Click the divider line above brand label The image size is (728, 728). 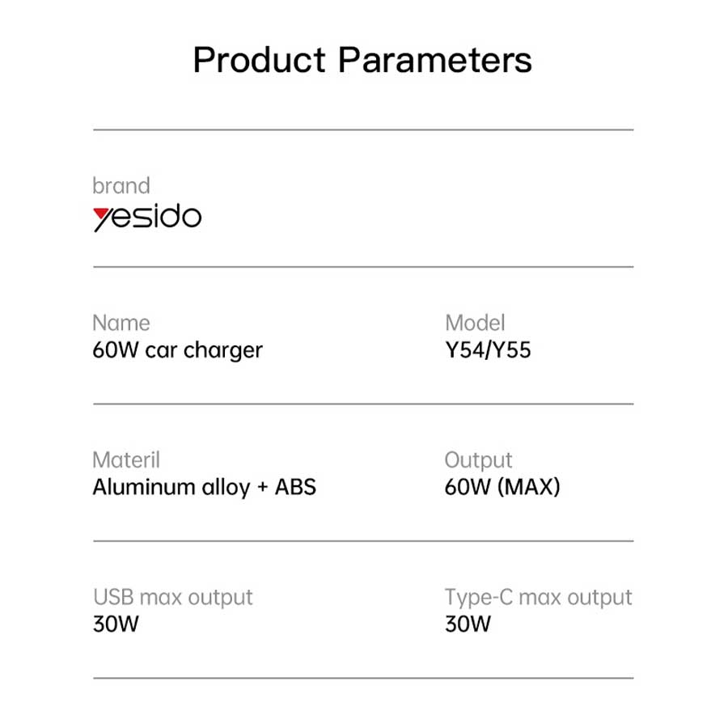click(x=363, y=130)
